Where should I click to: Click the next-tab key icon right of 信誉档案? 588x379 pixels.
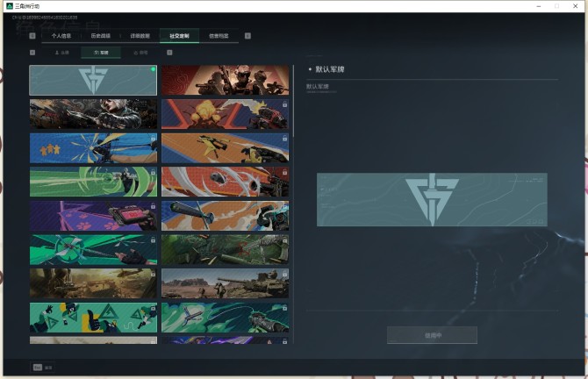click(247, 36)
